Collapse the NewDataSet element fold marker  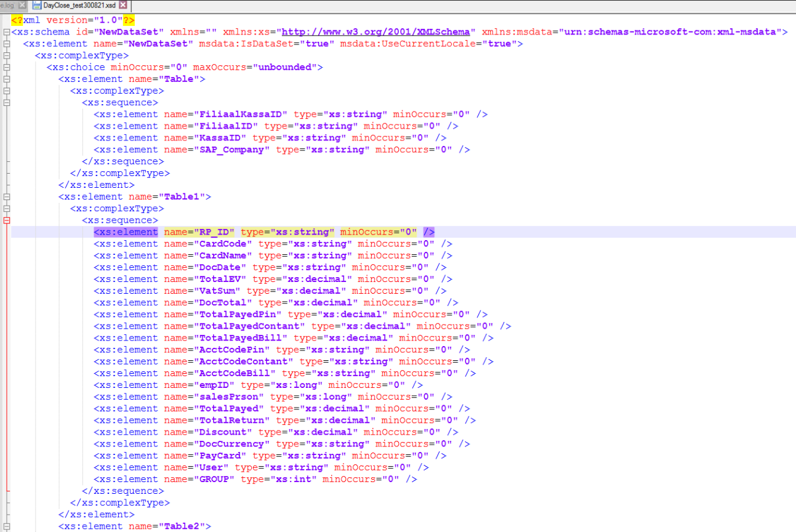(x=6, y=44)
